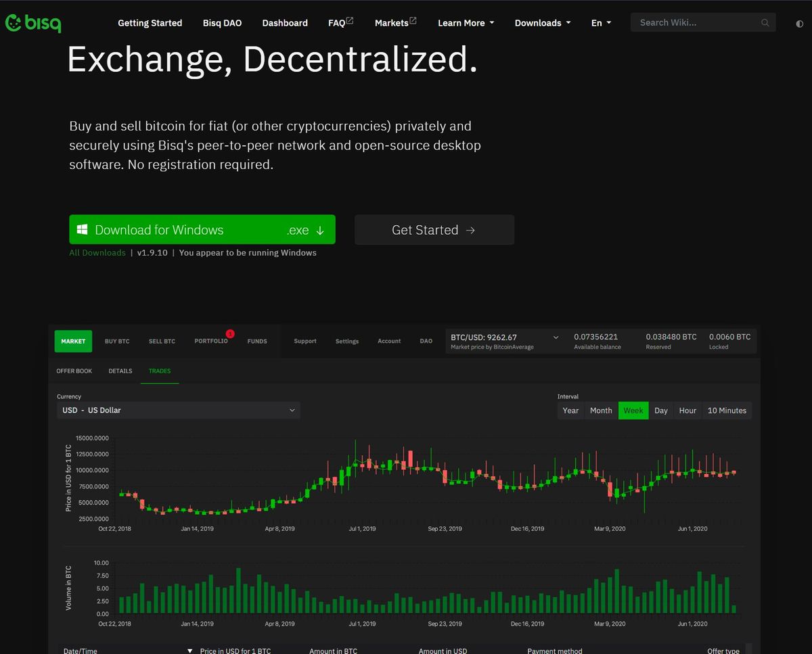The width and height of the screenshot is (812, 654).
Task: Select the Month interval option
Action: coord(600,411)
